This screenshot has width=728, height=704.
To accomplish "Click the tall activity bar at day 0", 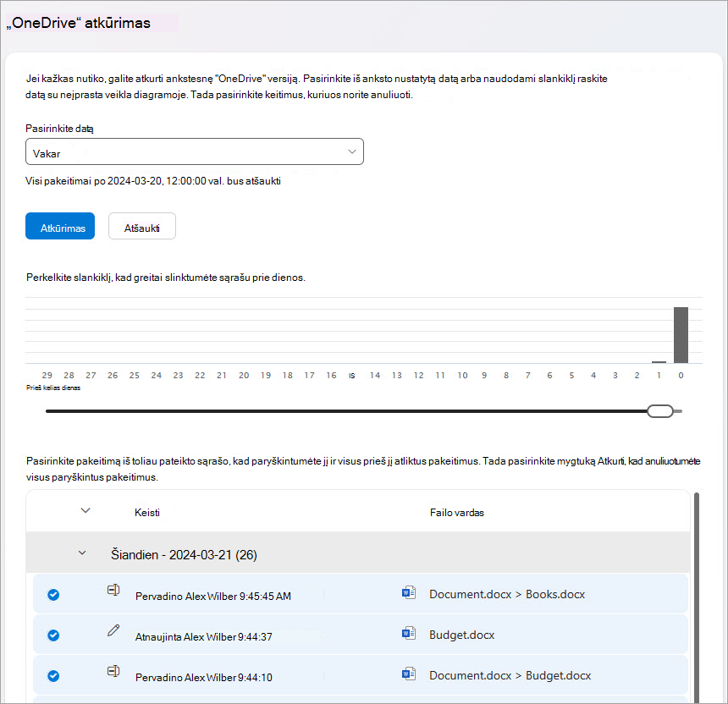I will pyautogui.click(x=681, y=334).
